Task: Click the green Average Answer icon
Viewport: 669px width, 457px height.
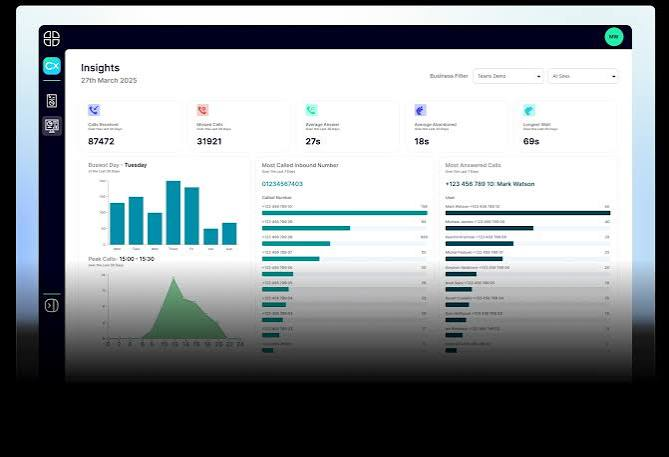Action: [311, 110]
